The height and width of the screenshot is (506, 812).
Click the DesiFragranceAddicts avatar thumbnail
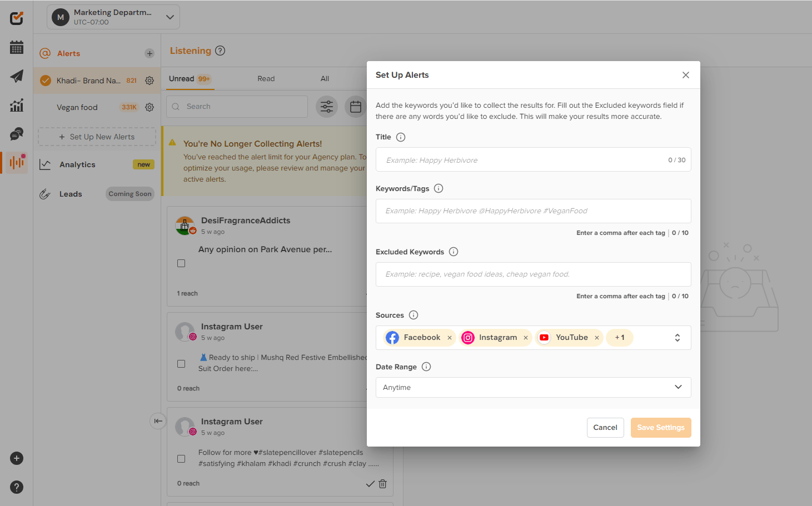(185, 226)
